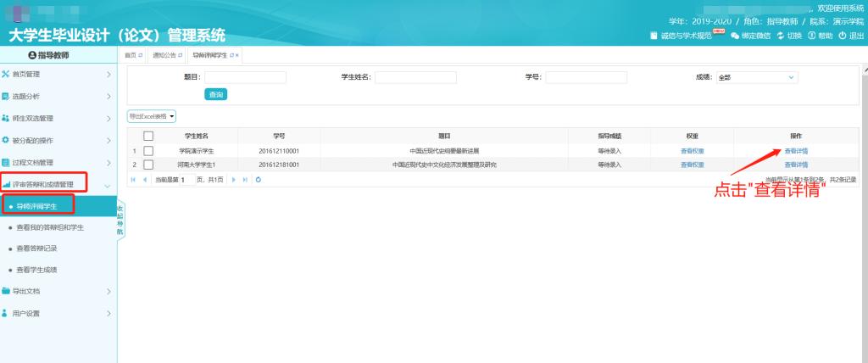Open the 导出Excel表格 dropdown

pyautogui.click(x=151, y=115)
